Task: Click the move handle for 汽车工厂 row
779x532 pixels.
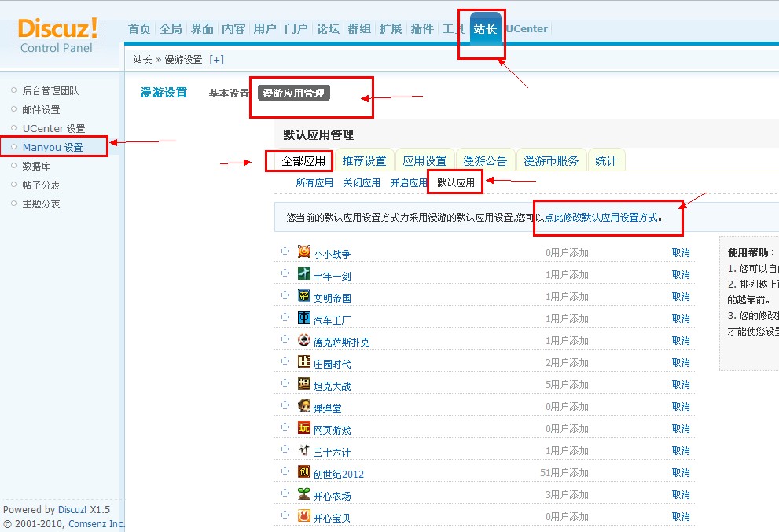Action: click(x=285, y=317)
